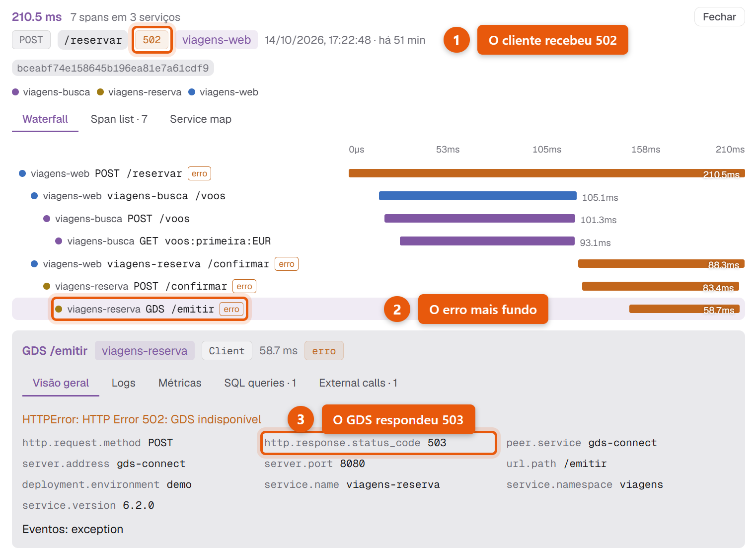Screen dimensions: 756x555
Task: Open the SQL queries tab
Action: click(260, 383)
